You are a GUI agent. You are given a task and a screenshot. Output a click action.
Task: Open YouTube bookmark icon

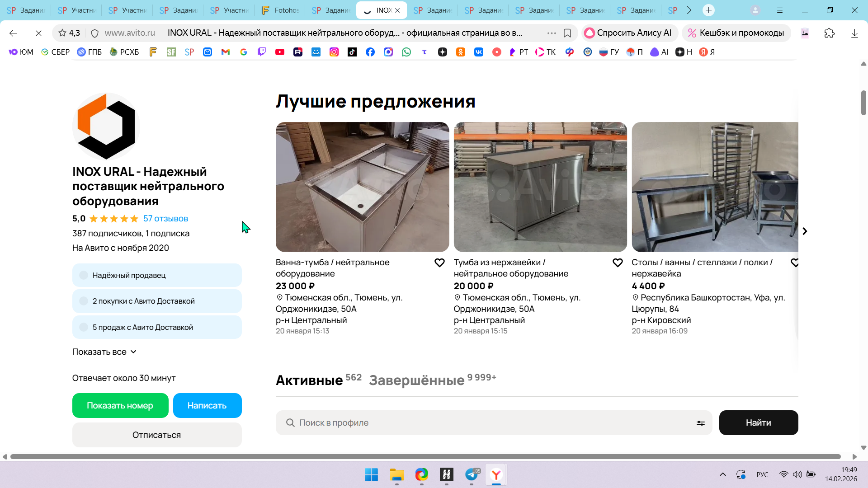tap(280, 52)
